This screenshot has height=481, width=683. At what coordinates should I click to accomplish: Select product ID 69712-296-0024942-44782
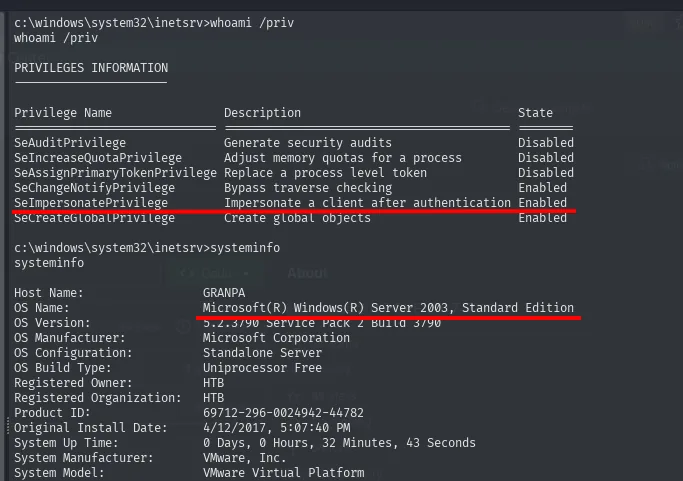coord(283,413)
